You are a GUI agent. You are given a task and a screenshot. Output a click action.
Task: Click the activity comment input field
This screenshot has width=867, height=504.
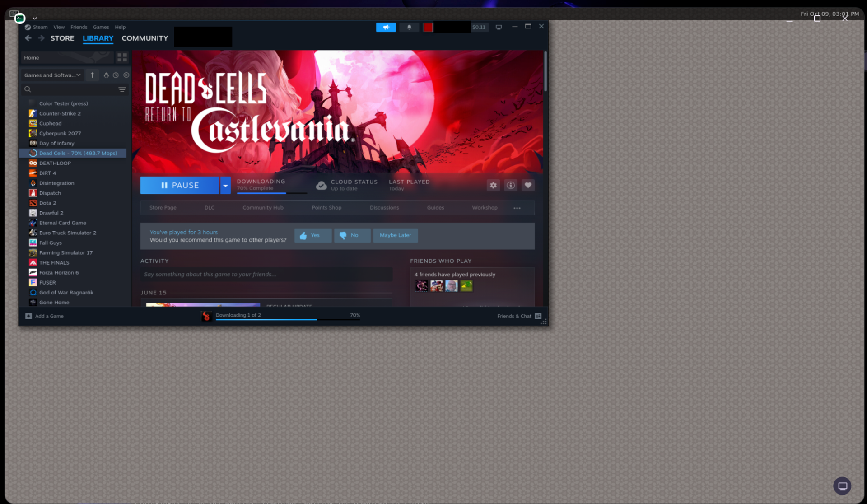click(266, 274)
